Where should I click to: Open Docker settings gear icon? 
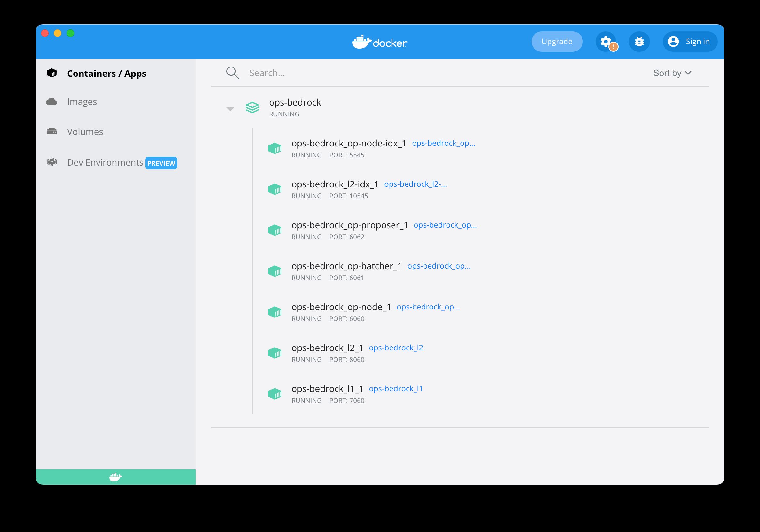pyautogui.click(x=606, y=42)
